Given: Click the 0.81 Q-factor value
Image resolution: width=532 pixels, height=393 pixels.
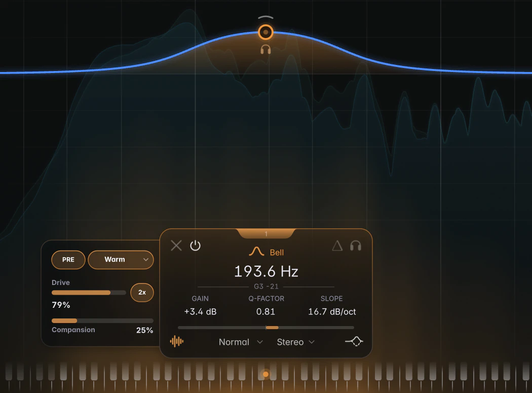Looking at the screenshot, I should click(x=265, y=311).
